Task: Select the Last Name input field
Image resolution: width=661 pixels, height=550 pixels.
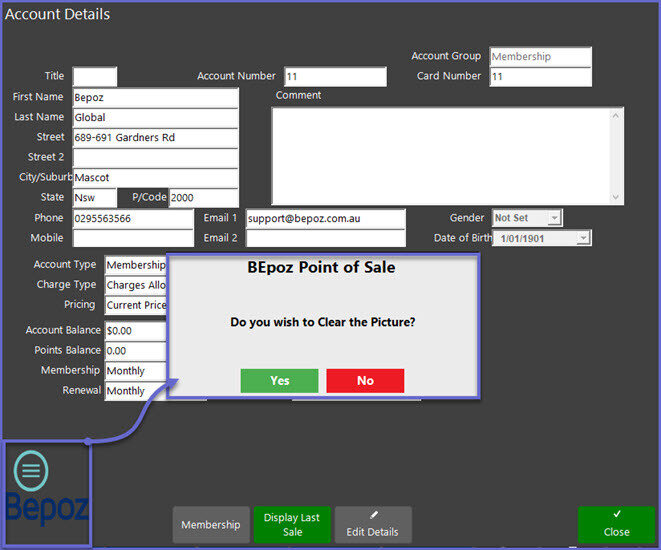Action: pyautogui.click(x=155, y=118)
